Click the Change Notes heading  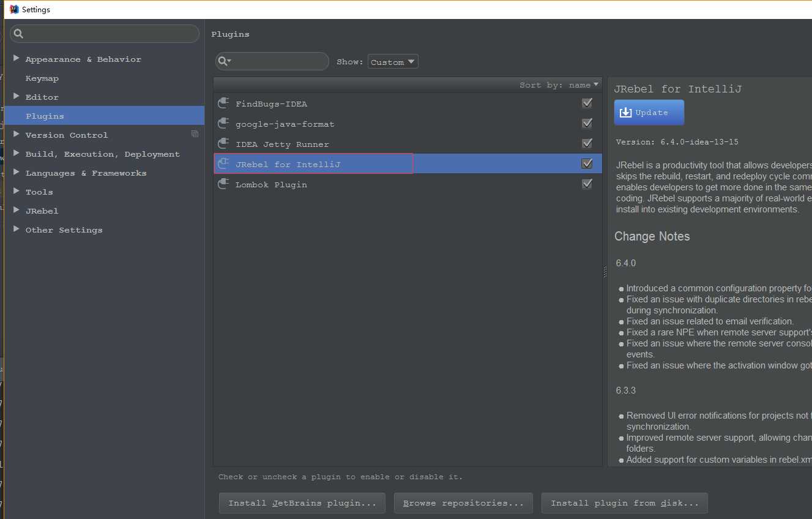[652, 236]
